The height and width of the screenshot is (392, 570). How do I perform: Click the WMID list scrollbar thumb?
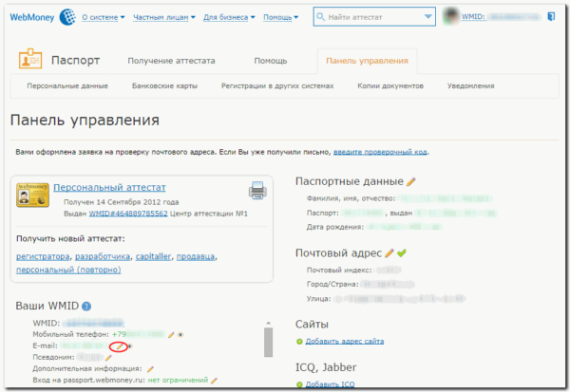coord(268,343)
